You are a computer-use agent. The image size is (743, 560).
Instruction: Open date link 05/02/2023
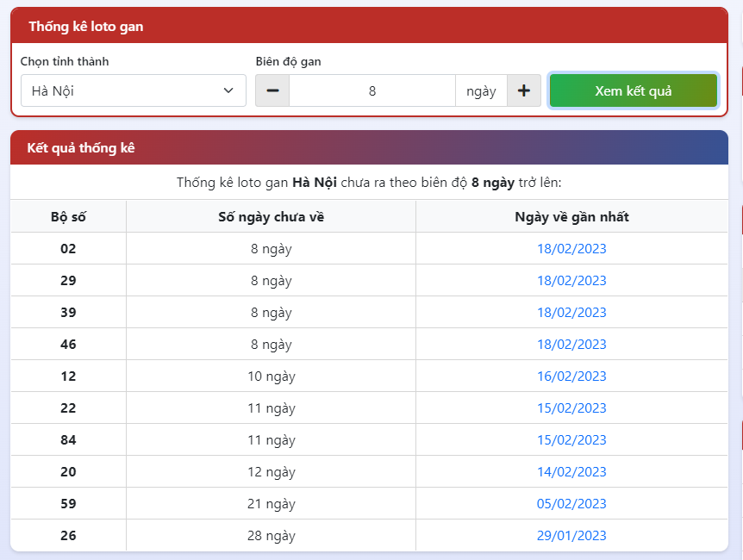(571, 504)
